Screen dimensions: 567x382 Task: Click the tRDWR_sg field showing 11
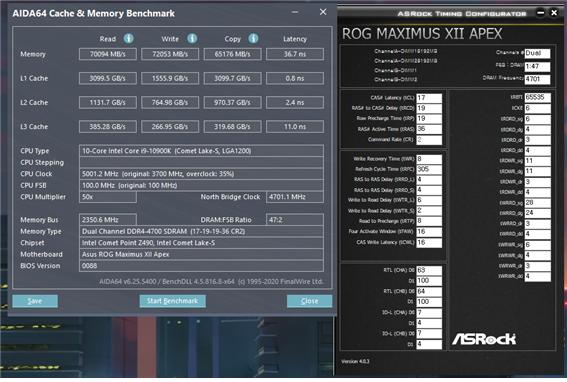click(538, 161)
